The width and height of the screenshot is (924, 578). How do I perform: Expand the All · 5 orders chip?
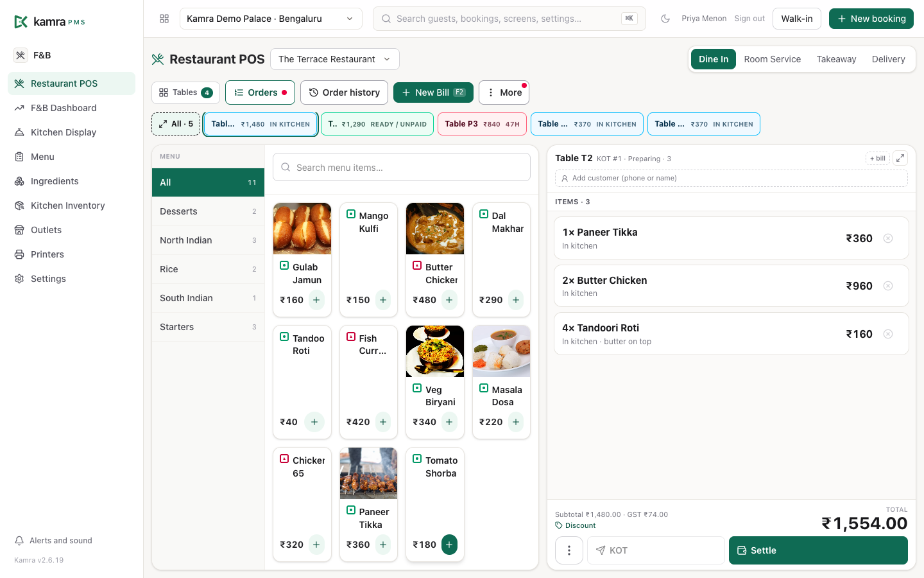click(176, 124)
